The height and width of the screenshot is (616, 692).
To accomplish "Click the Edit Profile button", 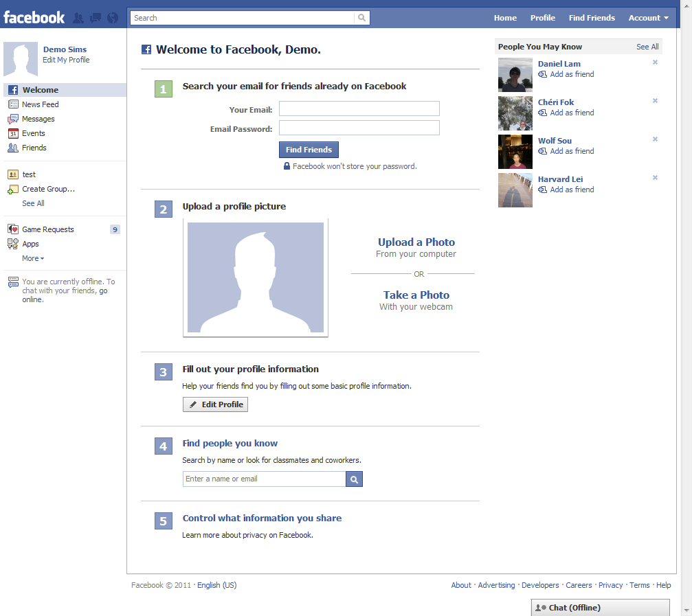I will [x=215, y=404].
